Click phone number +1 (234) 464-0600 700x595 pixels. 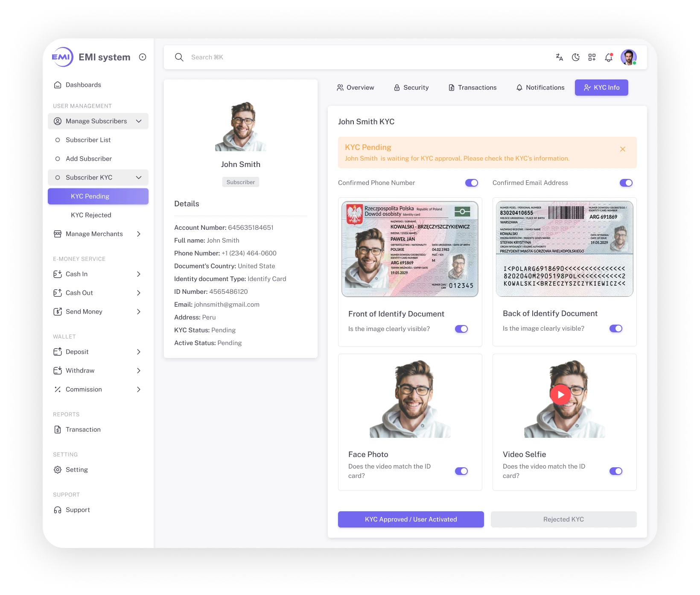click(249, 253)
